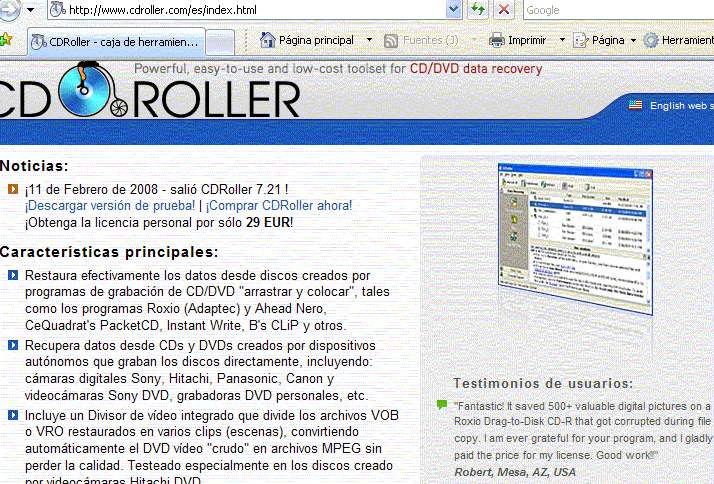
Task: Click the US flag icon
Action: [635, 105]
